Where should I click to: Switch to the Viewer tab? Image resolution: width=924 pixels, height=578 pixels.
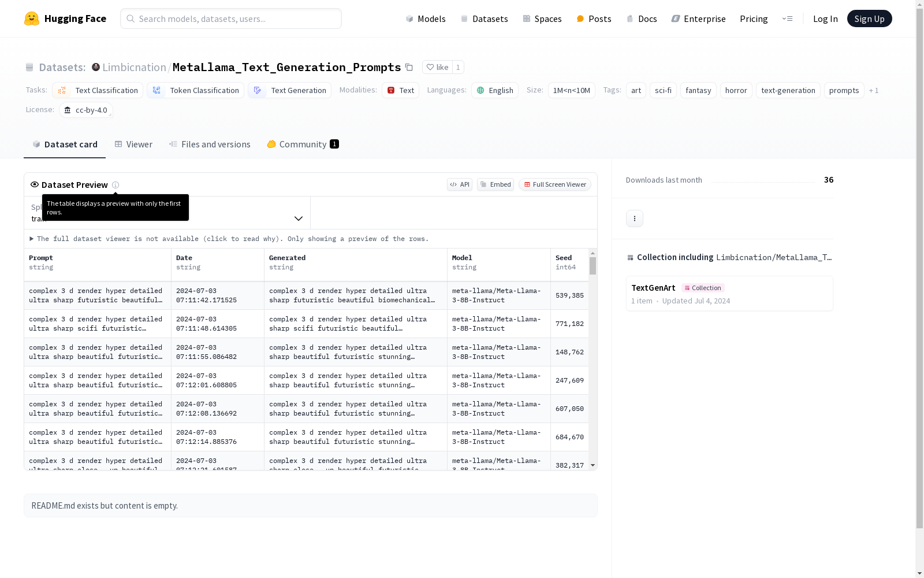[133, 144]
